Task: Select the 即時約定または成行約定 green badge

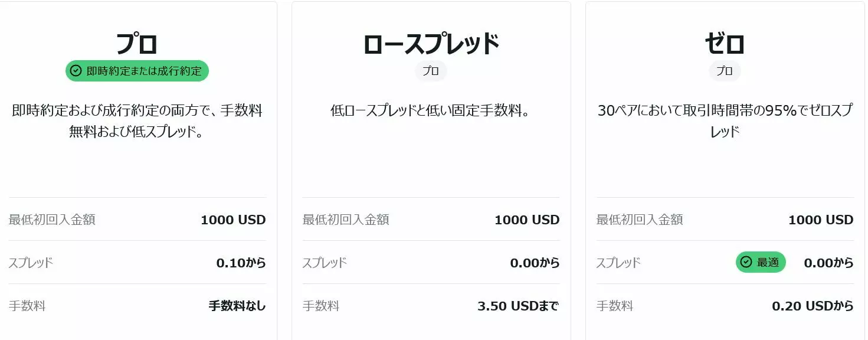Action: pos(137,71)
